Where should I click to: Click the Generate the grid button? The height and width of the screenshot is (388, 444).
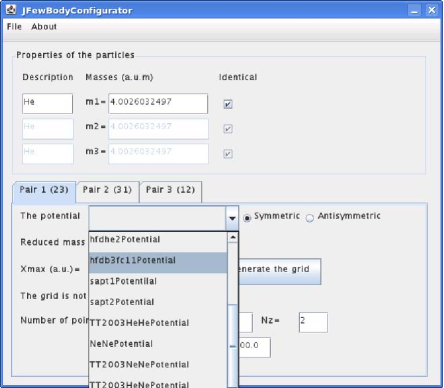[279, 271]
